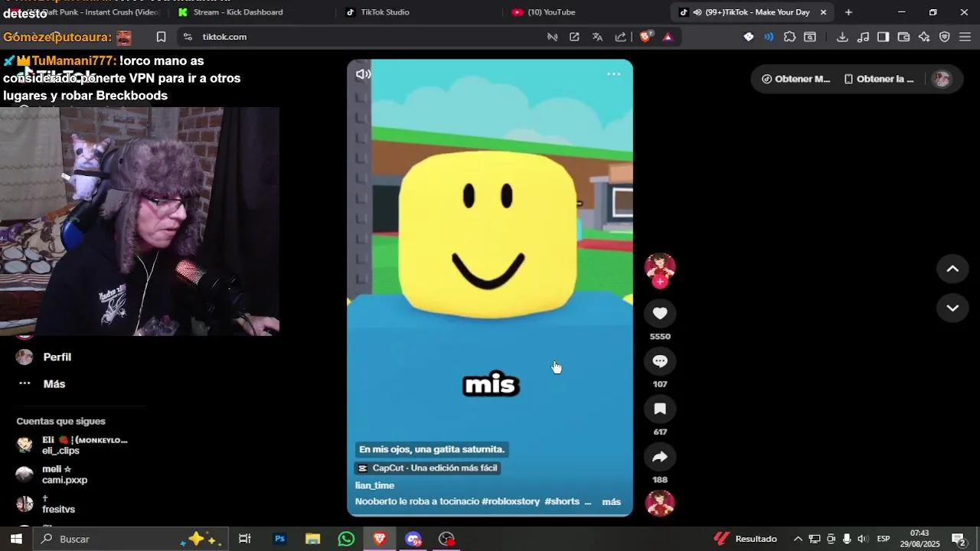Open Brave Wallet icon
Image resolution: width=980 pixels, height=551 pixels.
(x=903, y=37)
